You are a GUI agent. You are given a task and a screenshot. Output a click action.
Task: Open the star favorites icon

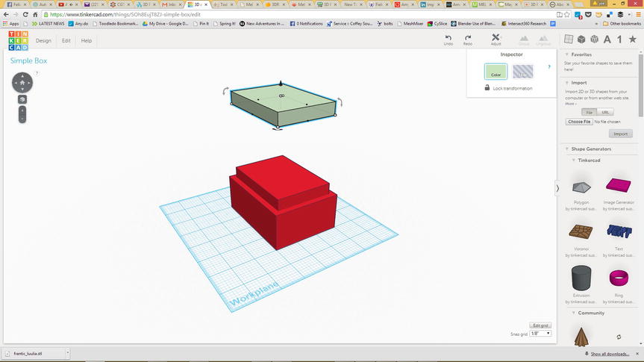pos(633,39)
